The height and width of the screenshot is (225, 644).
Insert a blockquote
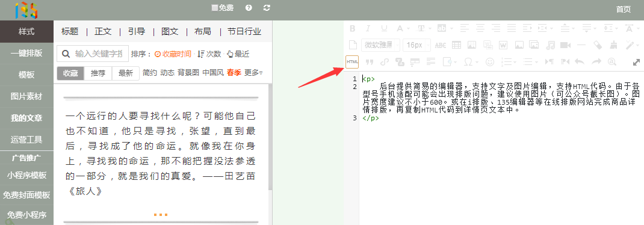pos(369,61)
